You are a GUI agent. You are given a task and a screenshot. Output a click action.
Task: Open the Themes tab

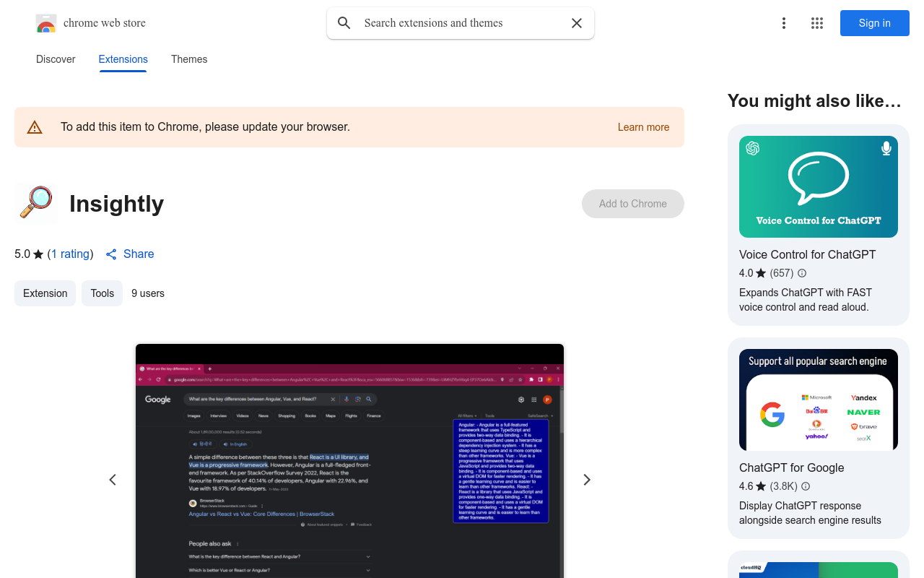189,59
